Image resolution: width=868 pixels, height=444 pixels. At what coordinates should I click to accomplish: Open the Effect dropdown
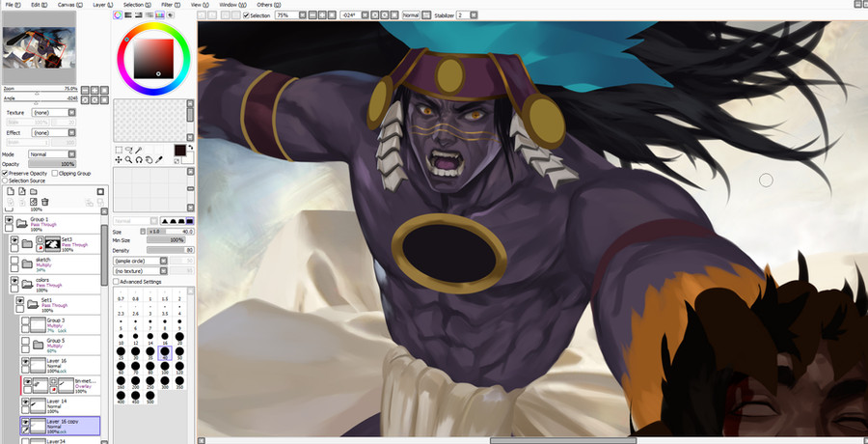53,132
